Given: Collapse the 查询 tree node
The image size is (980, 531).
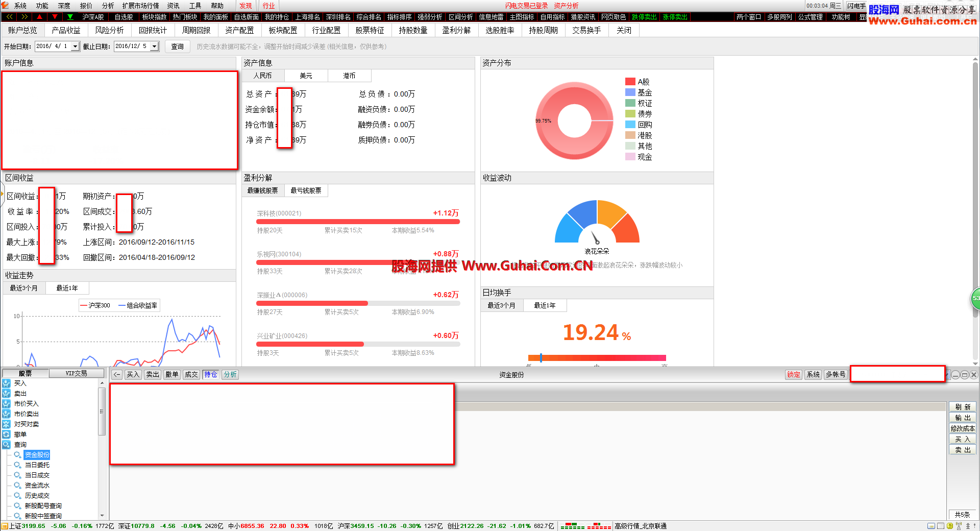Looking at the screenshot, I should [6, 445].
